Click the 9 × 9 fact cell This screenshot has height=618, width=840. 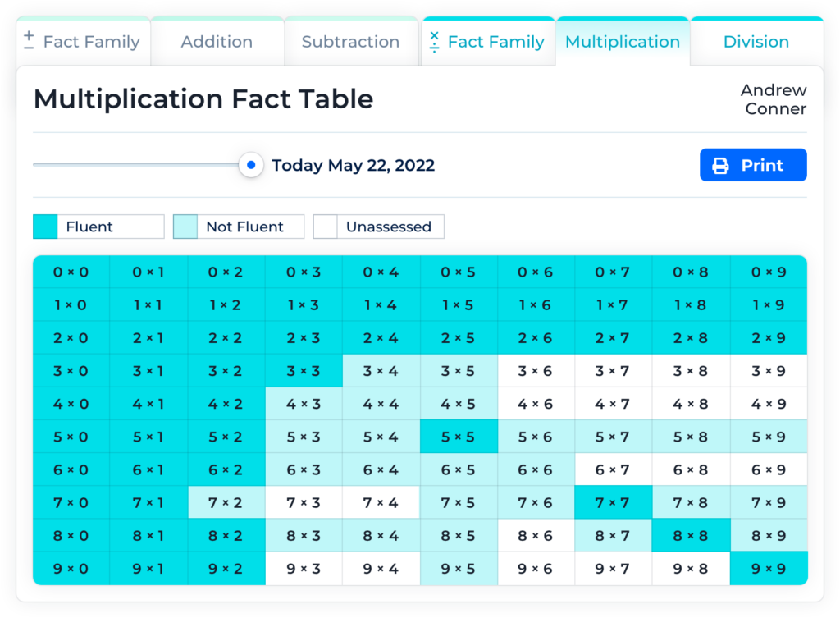pos(768,568)
